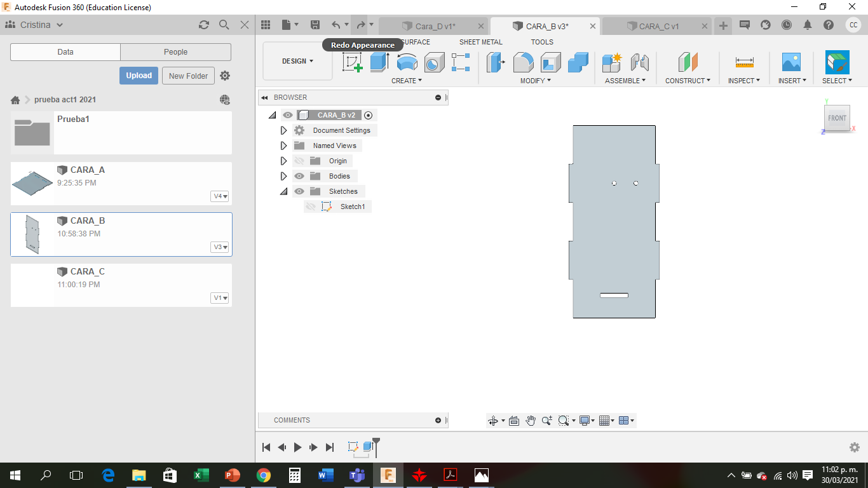Open the ASSEMBLE dropdown menu
This screenshot has height=488, width=868.
tap(625, 81)
